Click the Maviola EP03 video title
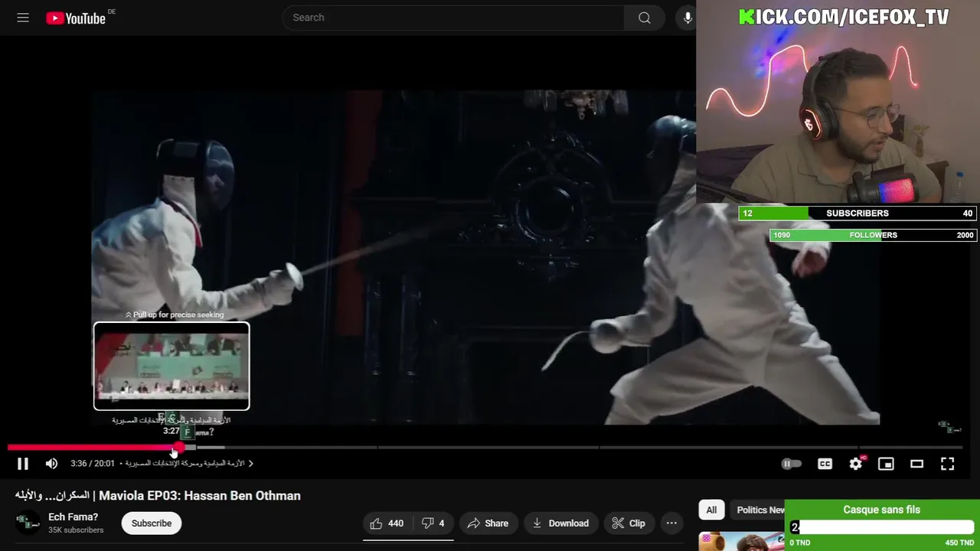The width and height of the screenshot is (980, 551). point(158,496)
